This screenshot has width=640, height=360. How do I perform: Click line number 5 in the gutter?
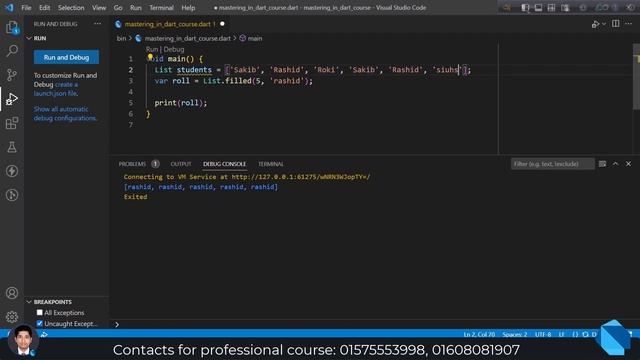click(131, 103)
